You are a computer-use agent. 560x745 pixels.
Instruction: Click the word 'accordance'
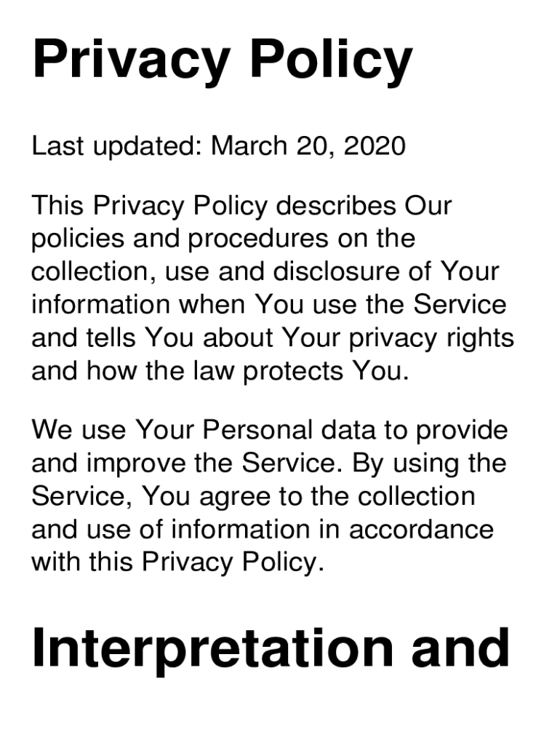coord(421,529)
